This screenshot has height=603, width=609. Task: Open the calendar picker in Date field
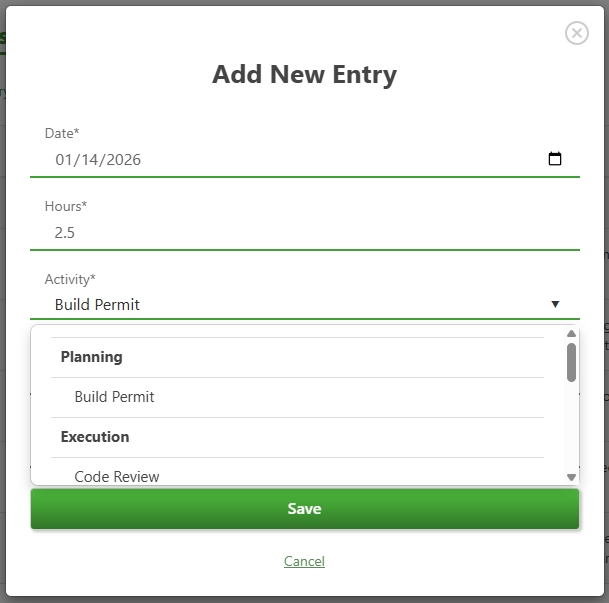pyautogui.click(x=555, y=159)
